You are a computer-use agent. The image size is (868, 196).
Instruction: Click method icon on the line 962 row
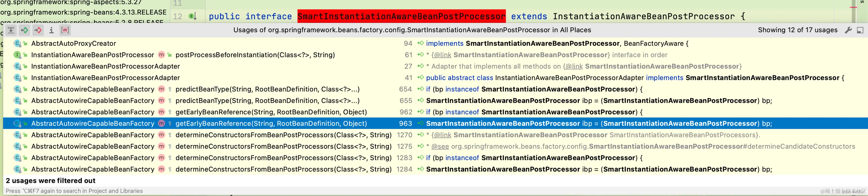click(161, 112)
